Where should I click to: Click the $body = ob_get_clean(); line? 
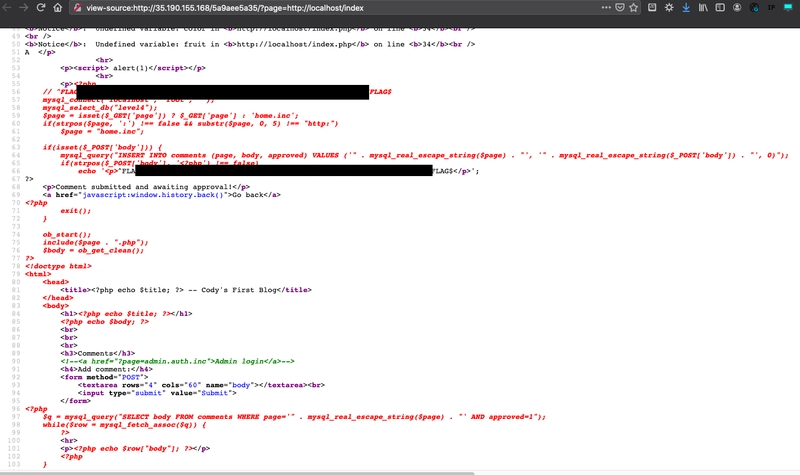[93, 251]
